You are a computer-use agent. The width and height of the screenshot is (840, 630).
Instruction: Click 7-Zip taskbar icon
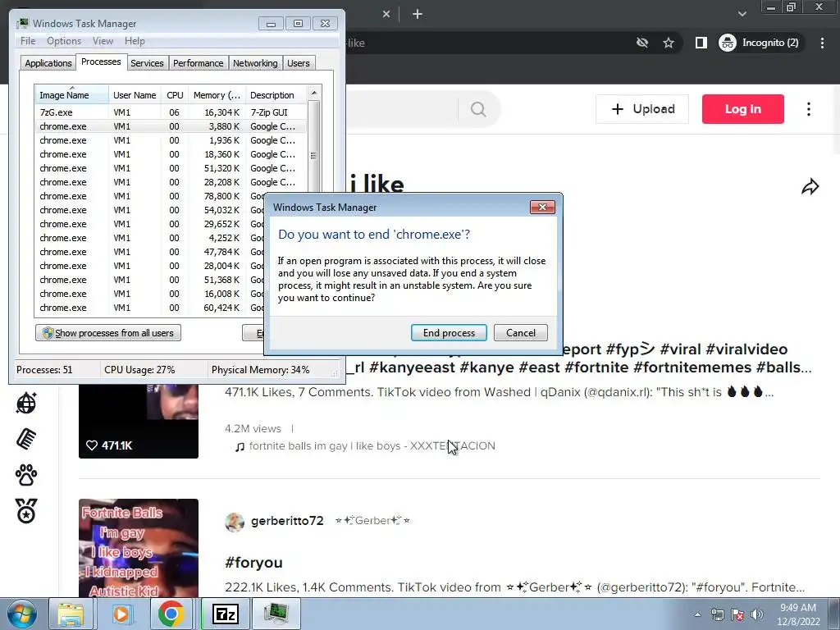click(225, 614)
